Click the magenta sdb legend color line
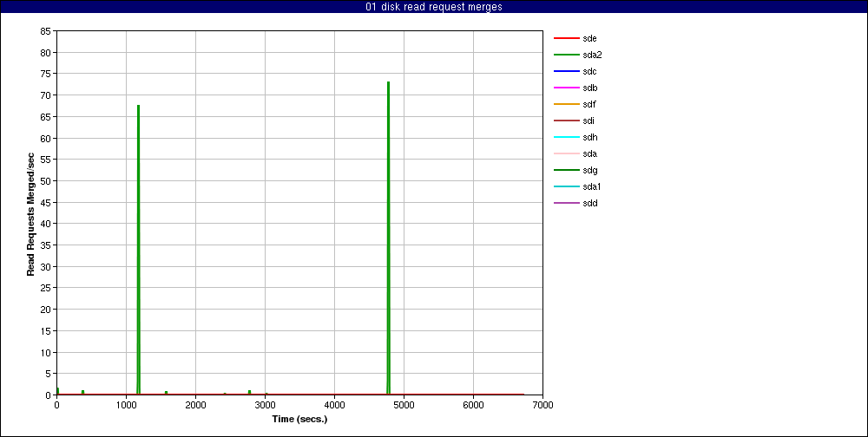868x437 pixels. coord(567,88)
